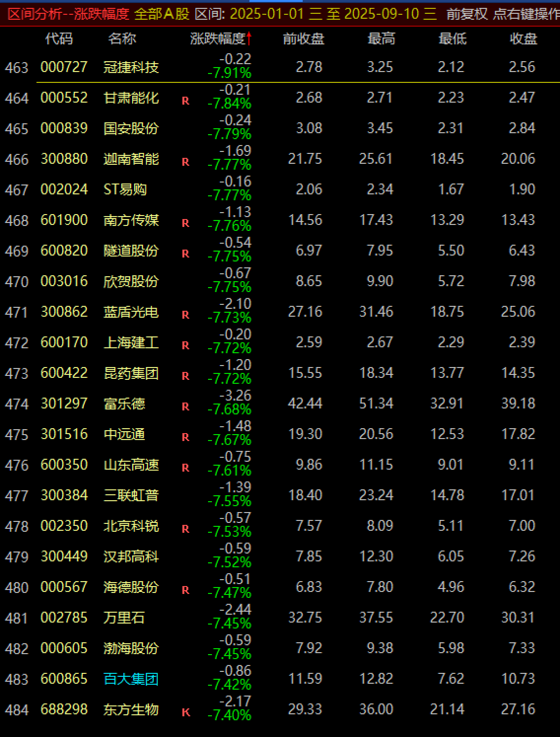This screenshot has width=560, height=737.
Task: Select stock name 海德股份
Action: point(131,587)
